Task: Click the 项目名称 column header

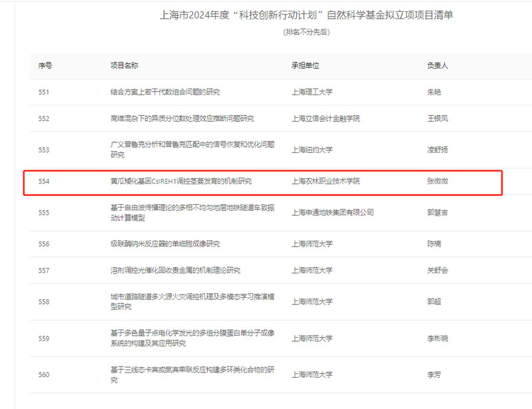Action: [x=124, y=66]
